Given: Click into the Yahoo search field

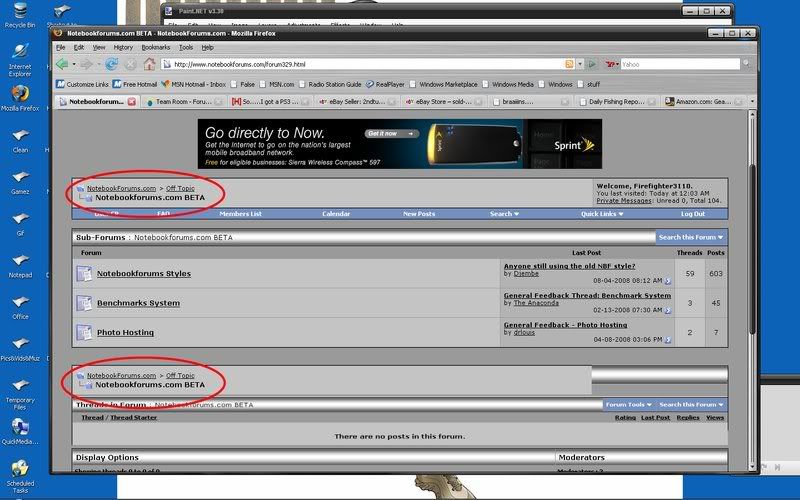Looking at the screenshot, I should click(x=680, y=64).
